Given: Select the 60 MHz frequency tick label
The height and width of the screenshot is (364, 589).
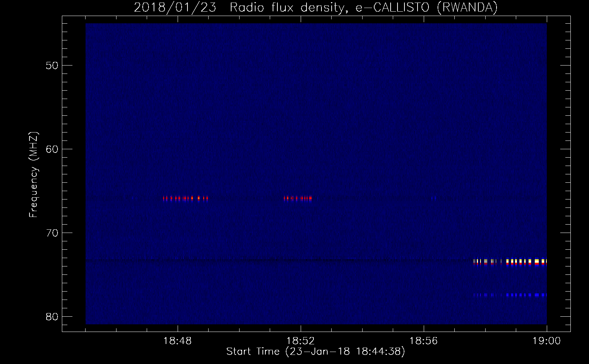Looking at the screenshot, I should point(52,150).
